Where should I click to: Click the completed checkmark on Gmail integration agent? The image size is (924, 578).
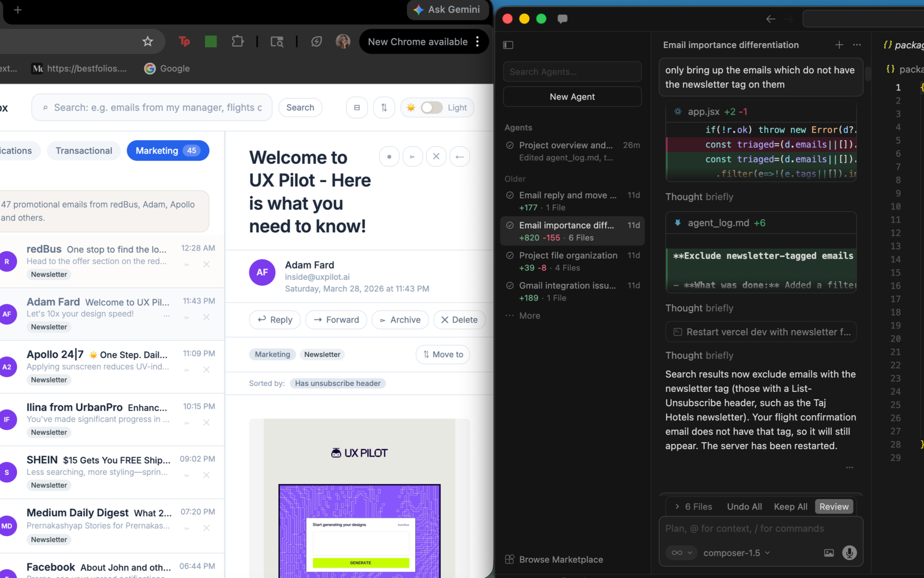point(509,285)
